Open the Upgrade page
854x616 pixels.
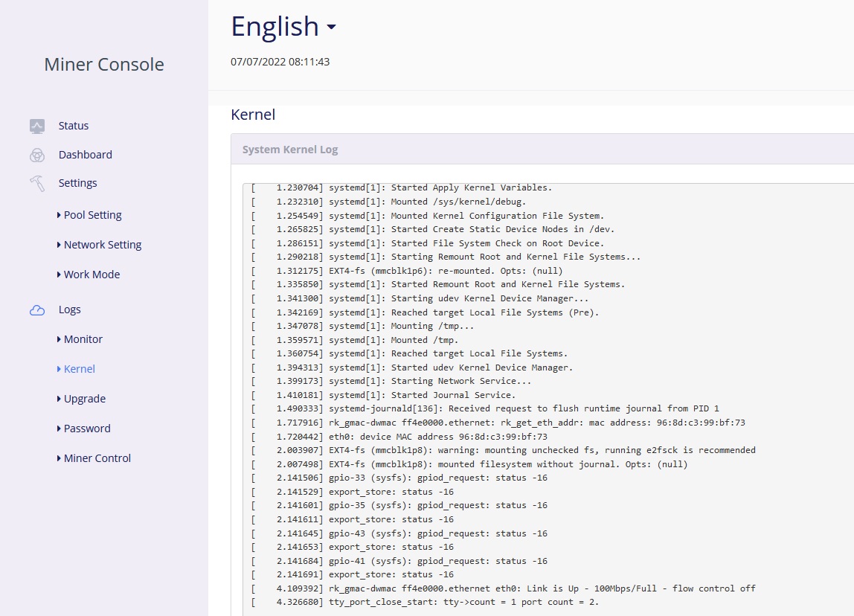(85, 399)
